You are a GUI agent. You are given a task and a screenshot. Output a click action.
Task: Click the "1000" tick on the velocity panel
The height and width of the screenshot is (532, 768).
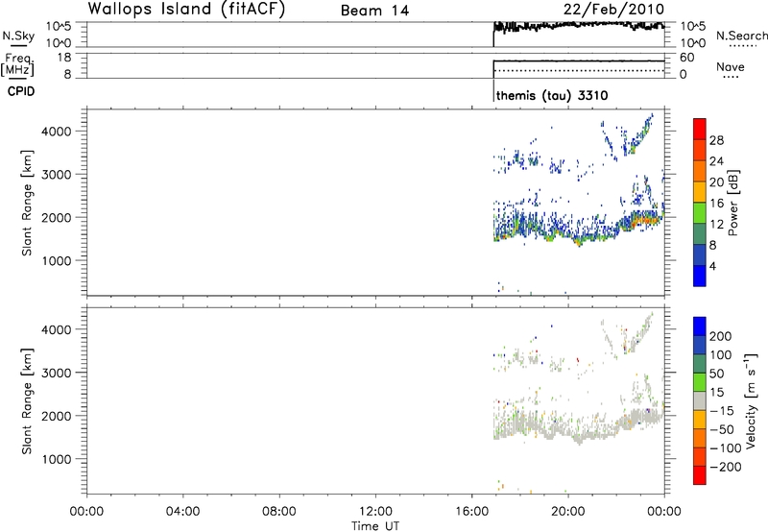[57, 459]
